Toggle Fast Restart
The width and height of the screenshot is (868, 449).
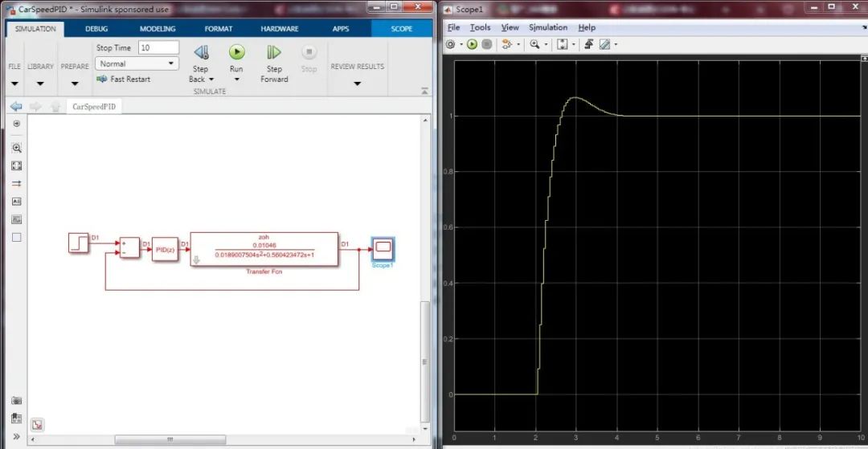[x=123, y=79]
